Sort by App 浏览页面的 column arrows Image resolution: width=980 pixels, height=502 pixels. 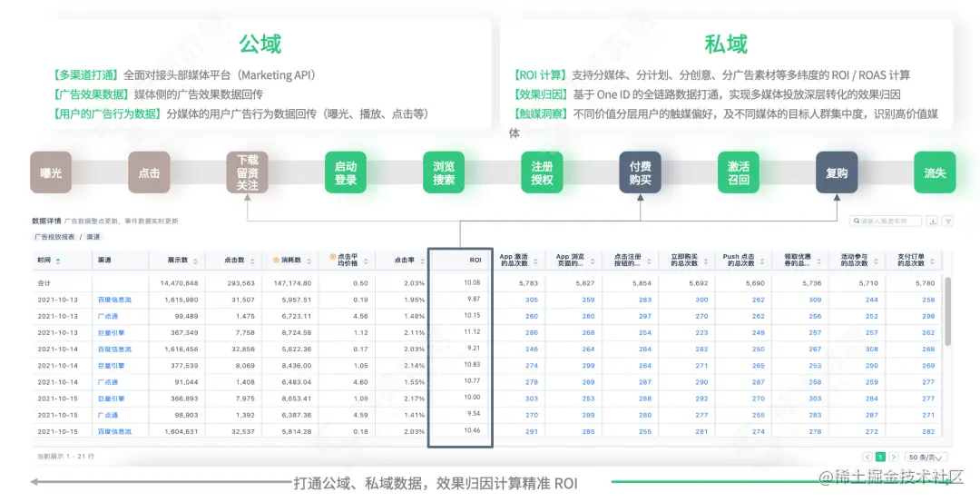click(593, 261)
